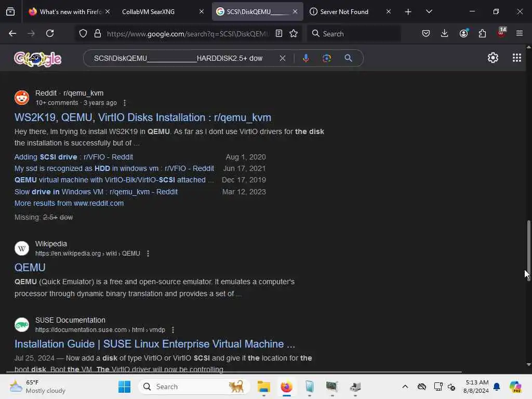532x399 pixels.
Task: Open options for SUSE Documentation result
Action: point(172,330)
